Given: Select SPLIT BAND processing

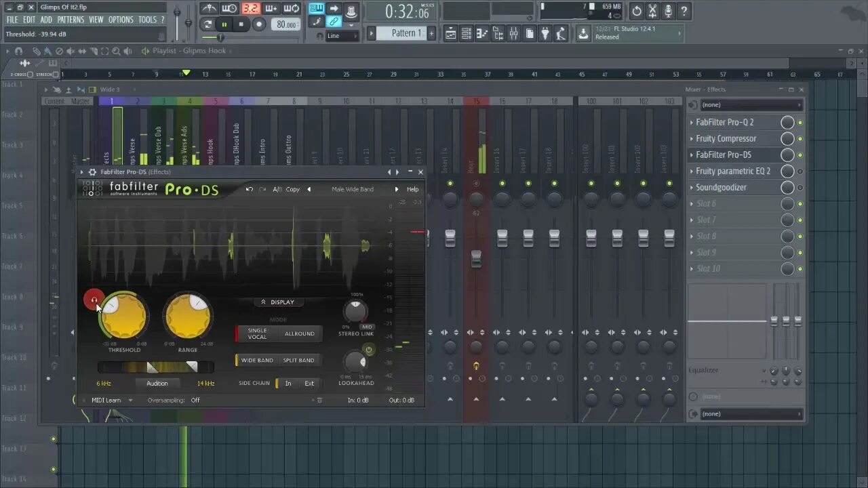Looking at the screenshot, I should [298, 360].
